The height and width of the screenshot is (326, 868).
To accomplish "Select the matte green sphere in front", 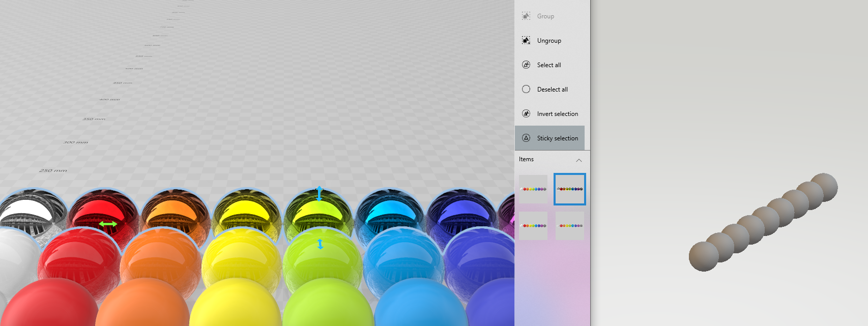I will pos(329,304).
